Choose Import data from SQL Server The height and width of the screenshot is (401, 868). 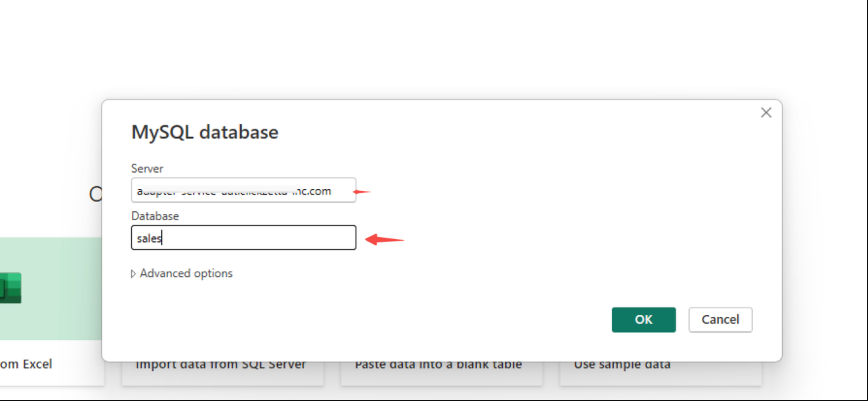[x=220, y=366]
